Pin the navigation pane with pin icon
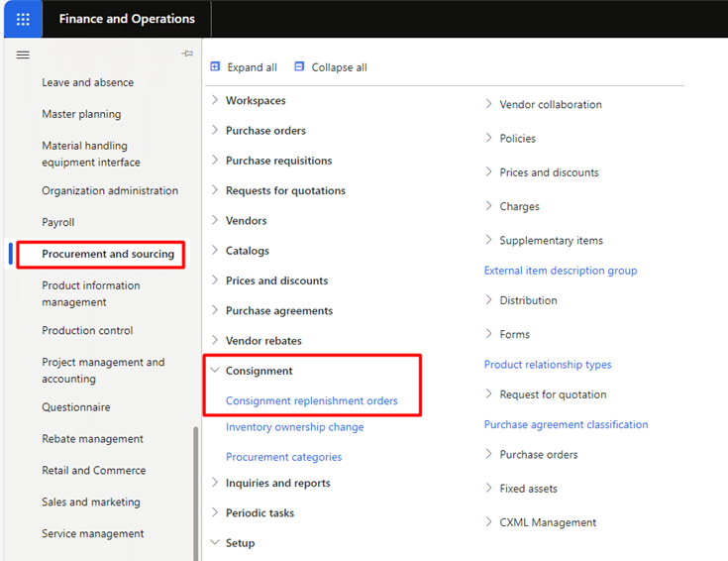The image size is (728, 561). tap(187, 54)
